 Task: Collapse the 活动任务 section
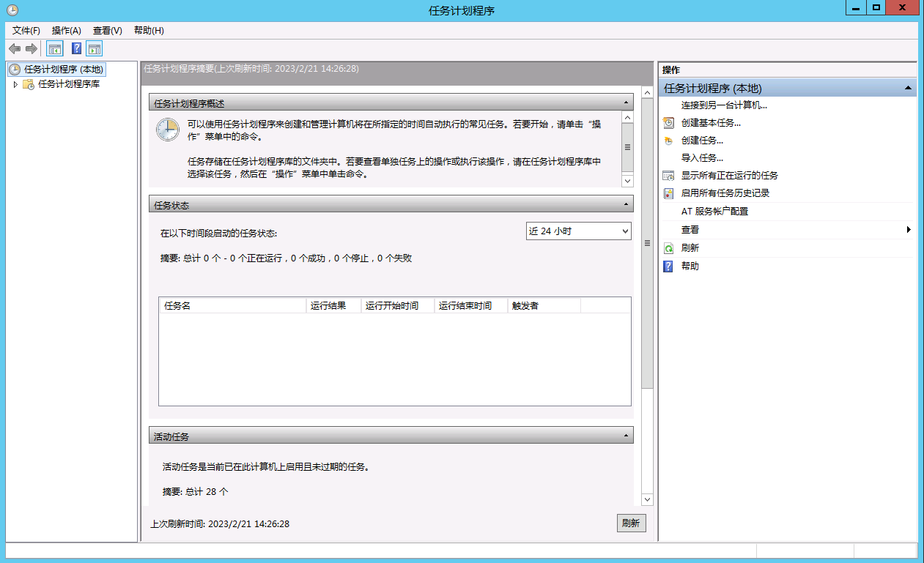pyautogui.click(x=626, y=436)
